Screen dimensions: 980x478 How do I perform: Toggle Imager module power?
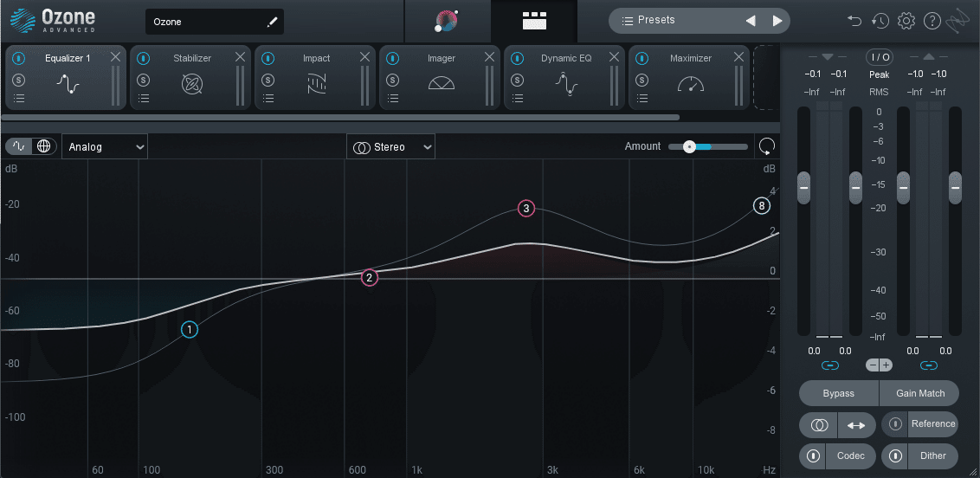pos(392,58)
